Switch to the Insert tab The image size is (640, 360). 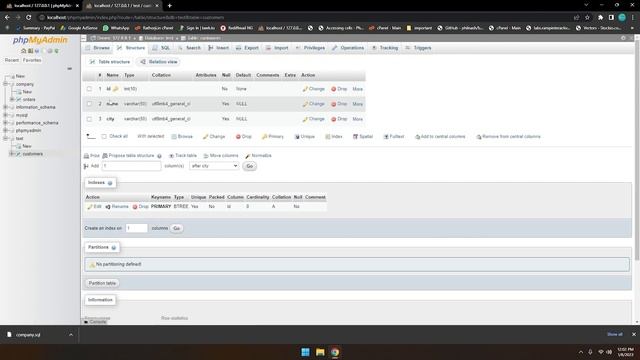click(x=218, y=48)
